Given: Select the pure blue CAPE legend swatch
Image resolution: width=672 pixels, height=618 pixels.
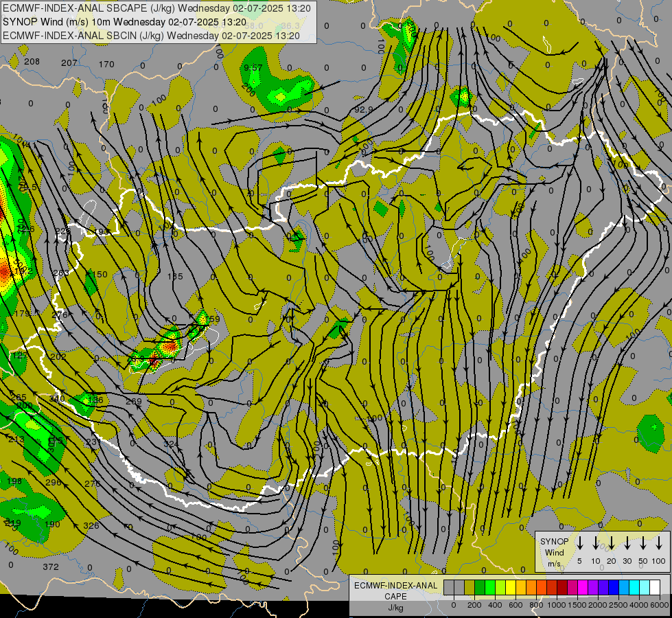Looking at the screenshot, I should 613,588.
